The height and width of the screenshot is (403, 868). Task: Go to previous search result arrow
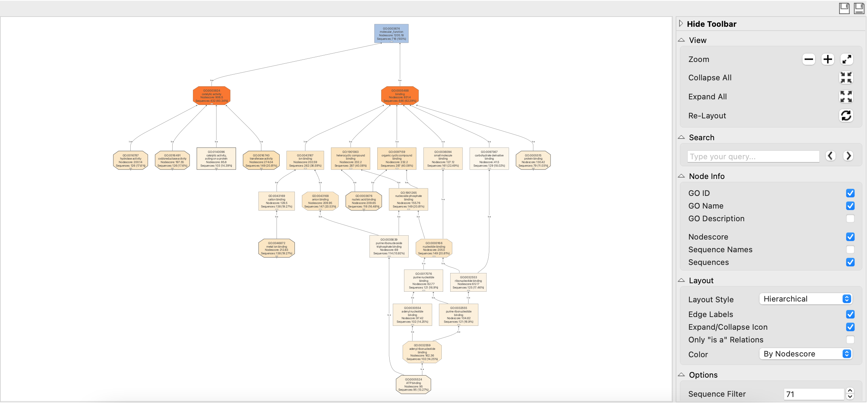pyautogui.click(x=830, y=156)
